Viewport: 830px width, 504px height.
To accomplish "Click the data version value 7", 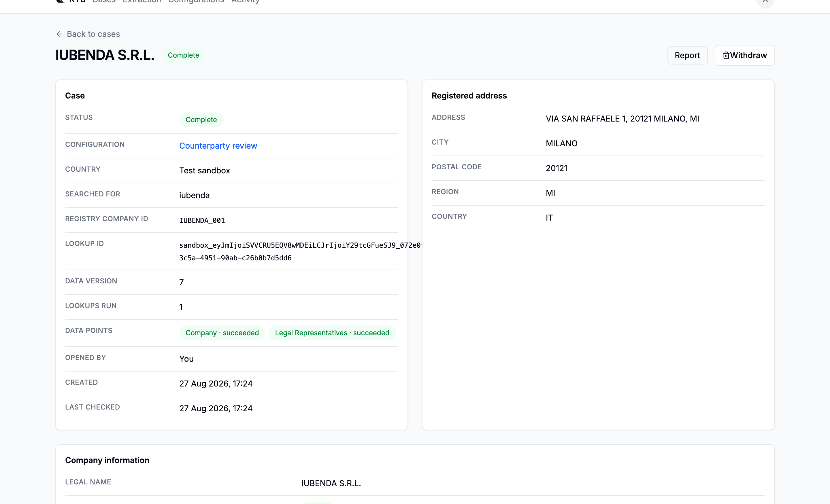I will coord(182,282).
